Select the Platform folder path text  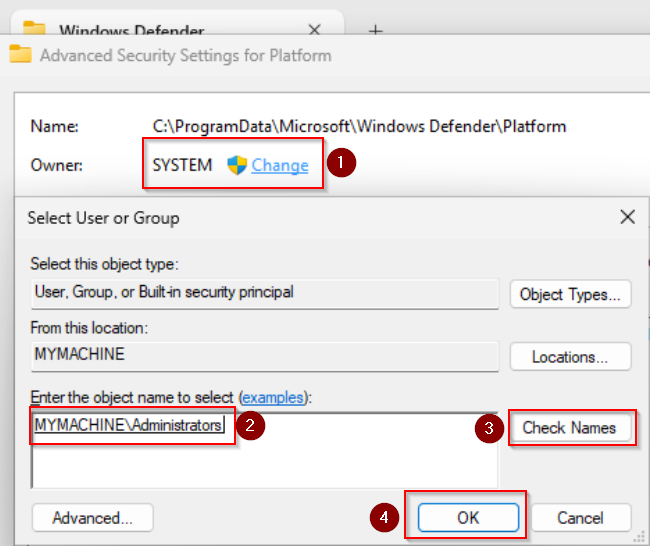[359, 126]
